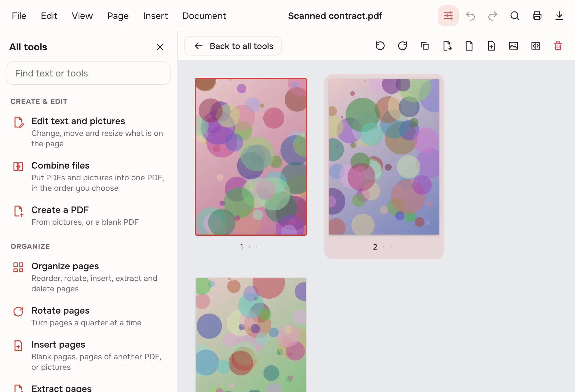Image resolution: width=575 pixels, height=392 pixels.
Task: Insert page from file plus icon
Action: coord(491,46)
